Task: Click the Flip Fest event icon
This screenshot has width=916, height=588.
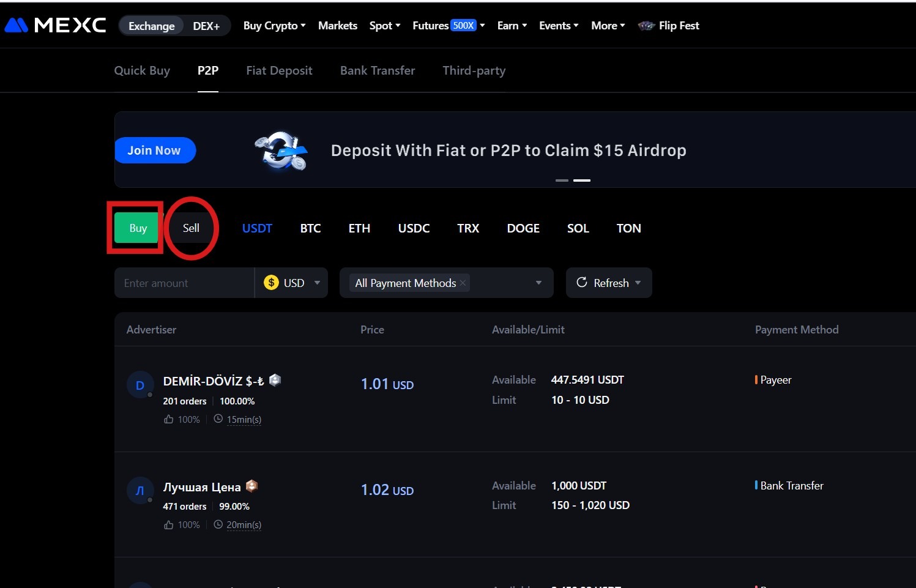Action: 646,26
